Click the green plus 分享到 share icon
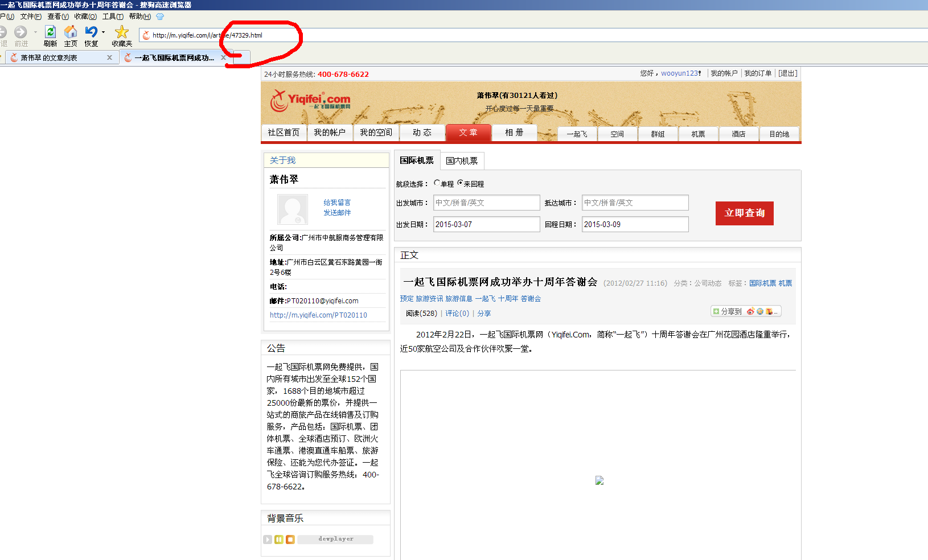This screenshot has height=560, width=928. 716,311
